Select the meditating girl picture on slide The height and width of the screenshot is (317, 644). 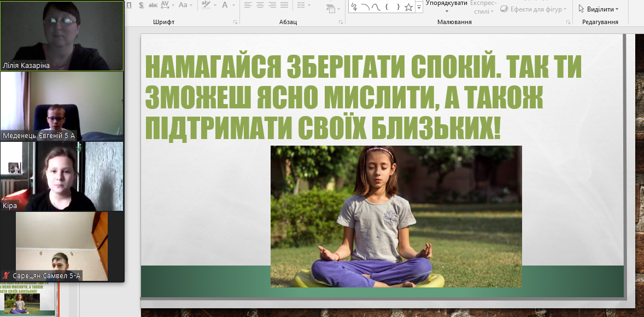coord(396,216)
